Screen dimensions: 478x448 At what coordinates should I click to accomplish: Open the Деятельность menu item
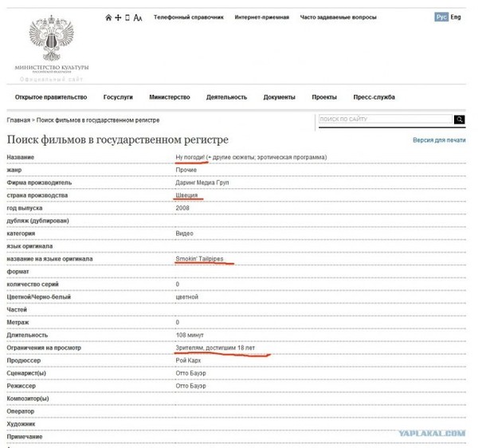click(x=226, y=97)
